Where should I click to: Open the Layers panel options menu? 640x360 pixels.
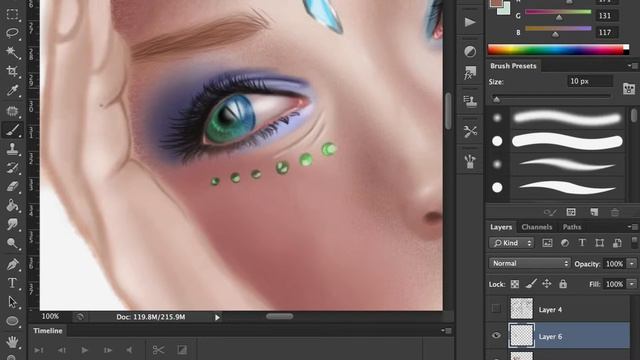tap(632, 227)
